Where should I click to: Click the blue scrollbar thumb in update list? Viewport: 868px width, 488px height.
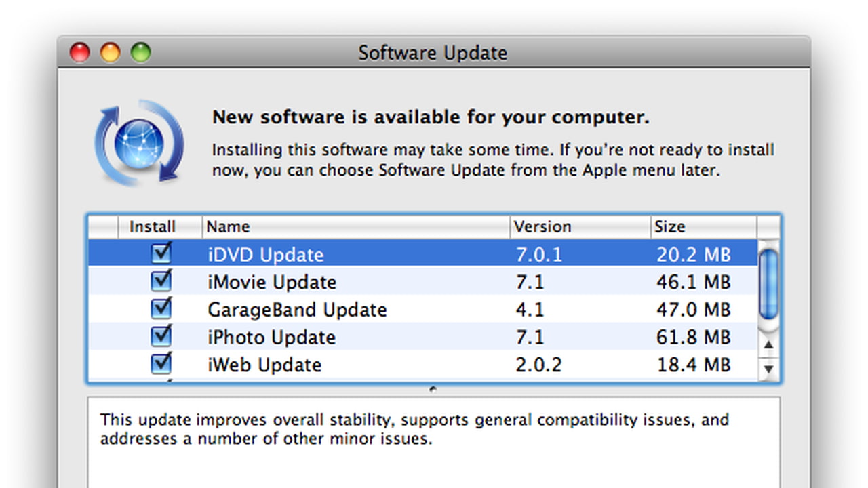[x=768, y=284]
